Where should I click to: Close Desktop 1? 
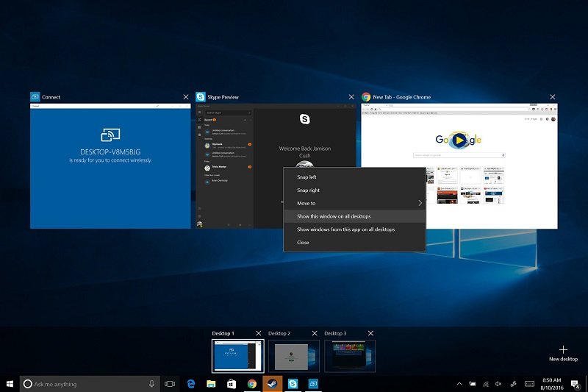pyautogui.click(x=259, y=333)
